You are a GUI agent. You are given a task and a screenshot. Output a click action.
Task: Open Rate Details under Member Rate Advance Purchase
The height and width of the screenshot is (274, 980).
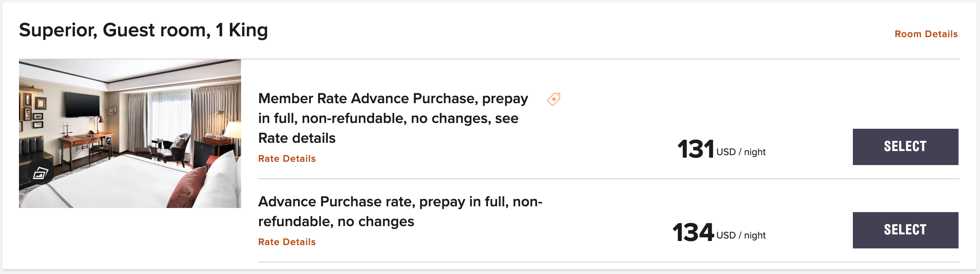287,158
